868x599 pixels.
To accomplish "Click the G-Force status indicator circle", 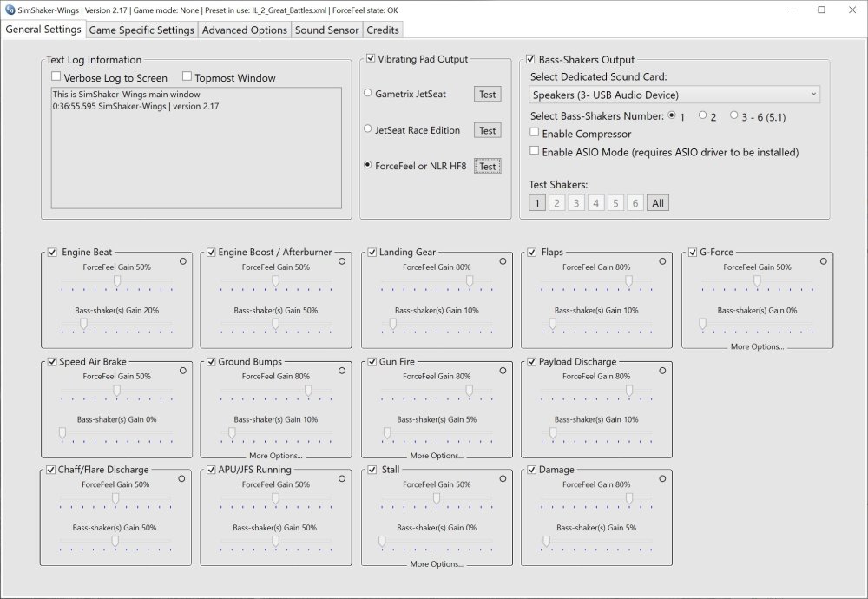I will [822, 260].
